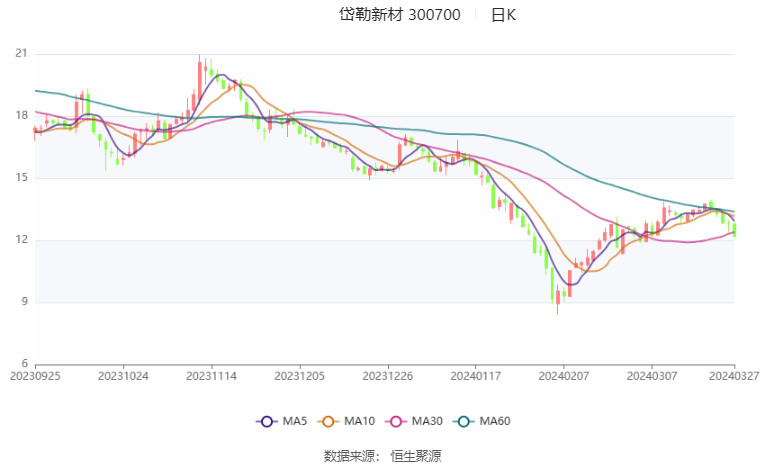The width and height of the screenshot is (765, 465).
Task: Click the 18 price axis label
Action: [x=21, y=115]
